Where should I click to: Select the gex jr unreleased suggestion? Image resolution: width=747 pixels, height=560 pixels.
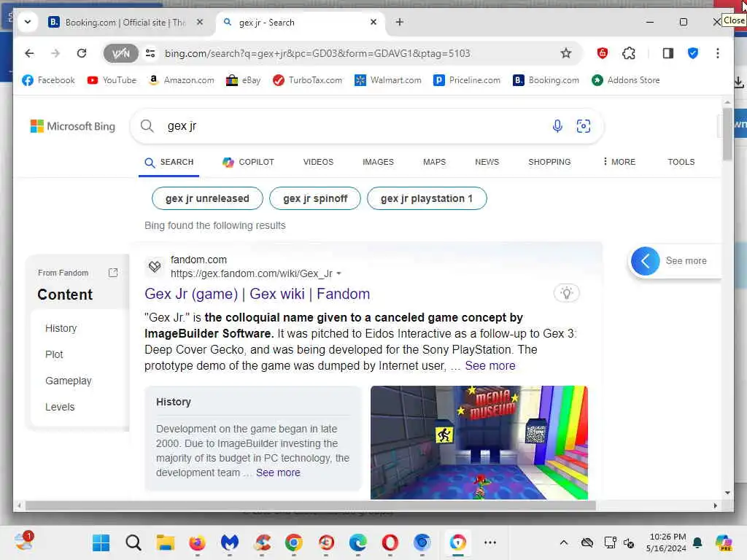[207, 198]
